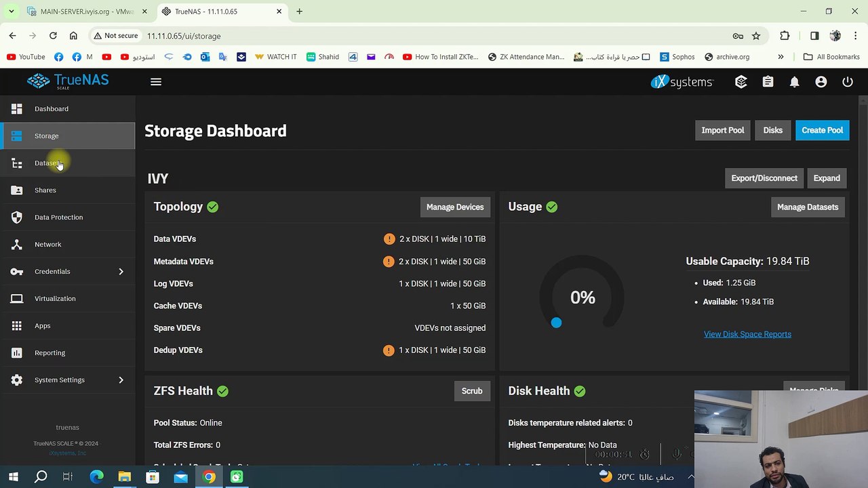Start a Scrub in ZFS Health
Screen dimensions: 868x488
pyautogui.click(x=472, y=391)
